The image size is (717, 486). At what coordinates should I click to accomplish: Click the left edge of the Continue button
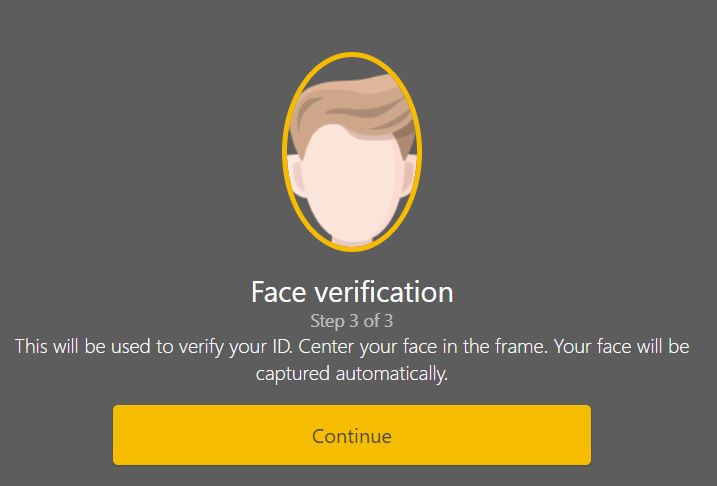pos(120,435)
